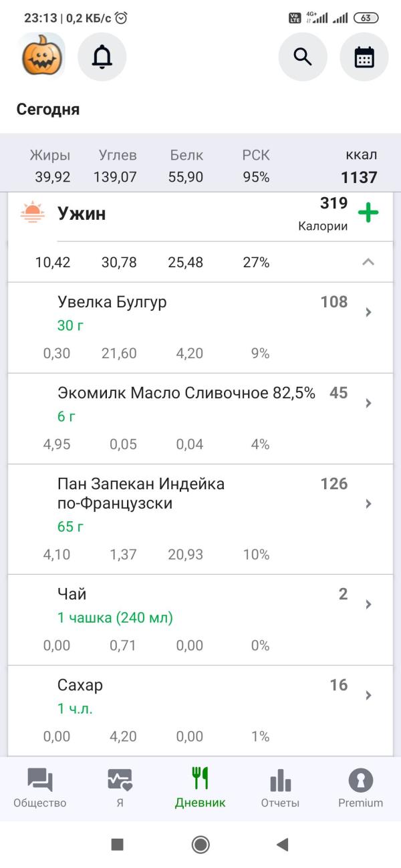Switch to Общество tab
This screenshot has width=401, height=868.
point(40,788)
